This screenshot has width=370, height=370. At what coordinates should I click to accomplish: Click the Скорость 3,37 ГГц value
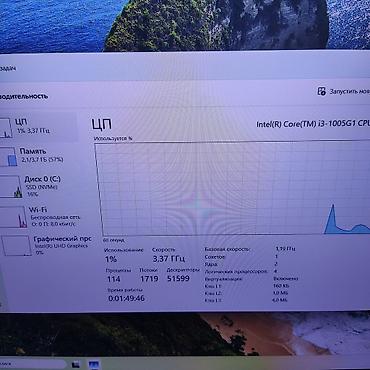[x=169, y=258]
